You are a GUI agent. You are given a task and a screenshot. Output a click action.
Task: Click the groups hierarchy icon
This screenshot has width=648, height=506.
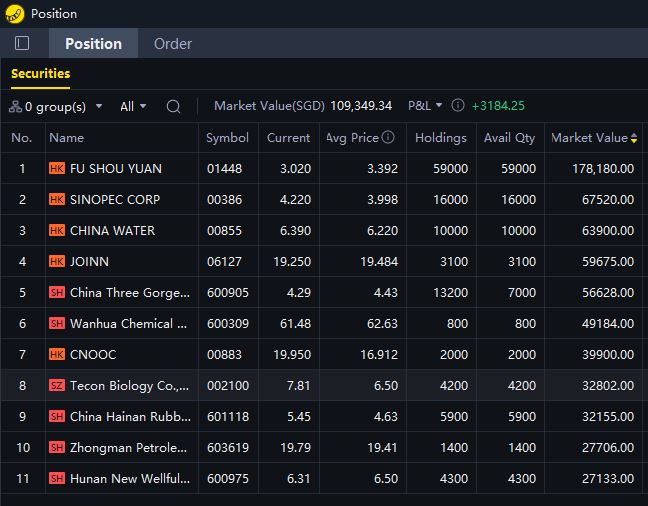[x=15, y=106]
